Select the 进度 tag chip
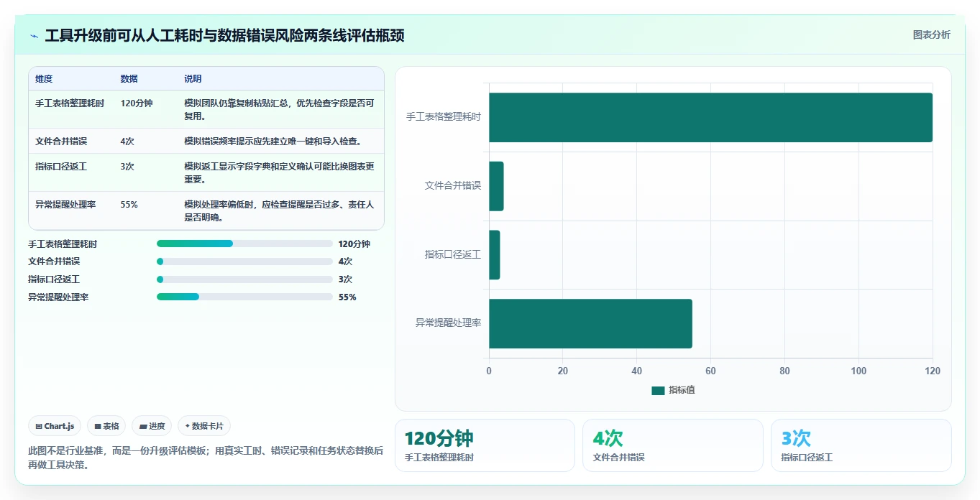 click(x=152, y=426)
